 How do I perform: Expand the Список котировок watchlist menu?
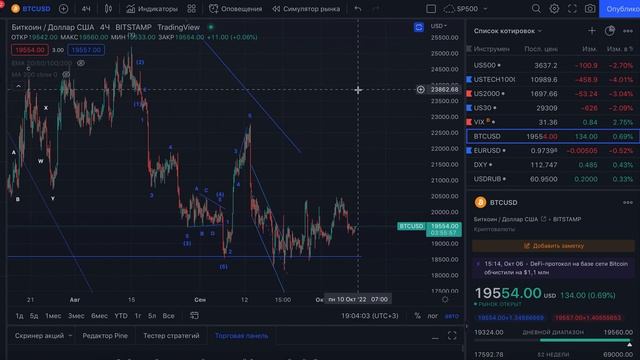[x=508, y=31]
